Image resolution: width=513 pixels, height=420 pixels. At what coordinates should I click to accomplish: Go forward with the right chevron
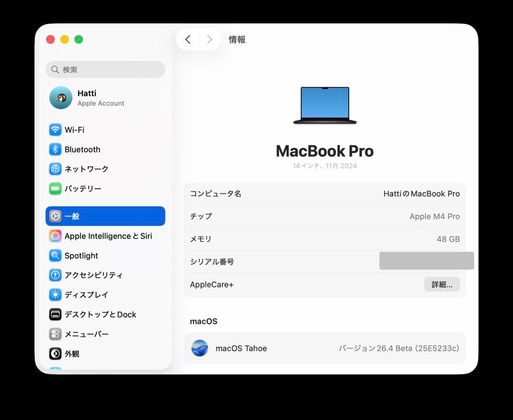pos(210,39)
